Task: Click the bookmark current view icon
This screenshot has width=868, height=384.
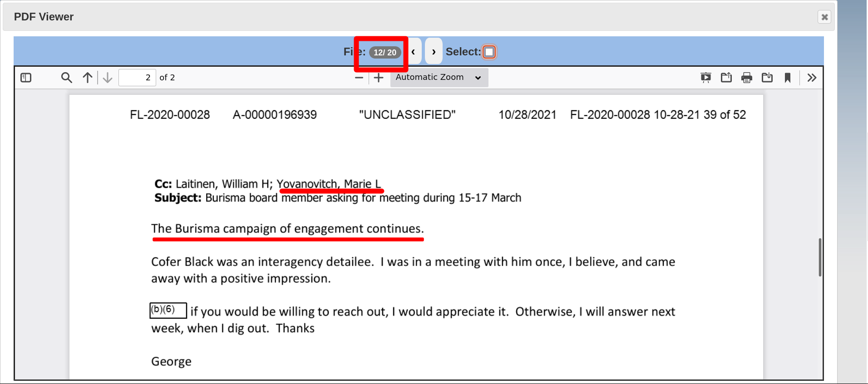Action: [788, 78]
